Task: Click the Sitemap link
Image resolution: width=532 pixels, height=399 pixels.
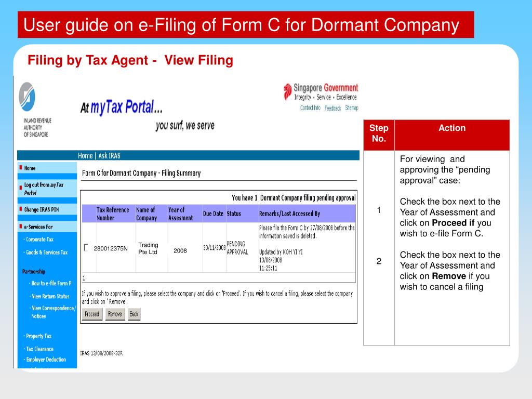Action: coord(352,108)
